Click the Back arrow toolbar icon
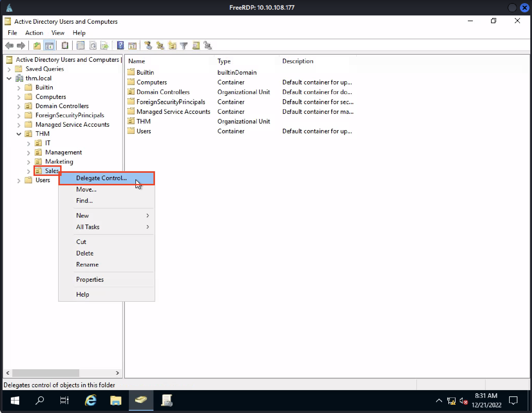This screenshot has width=532, height=413. pyautogui.click(x=9, y=45)
